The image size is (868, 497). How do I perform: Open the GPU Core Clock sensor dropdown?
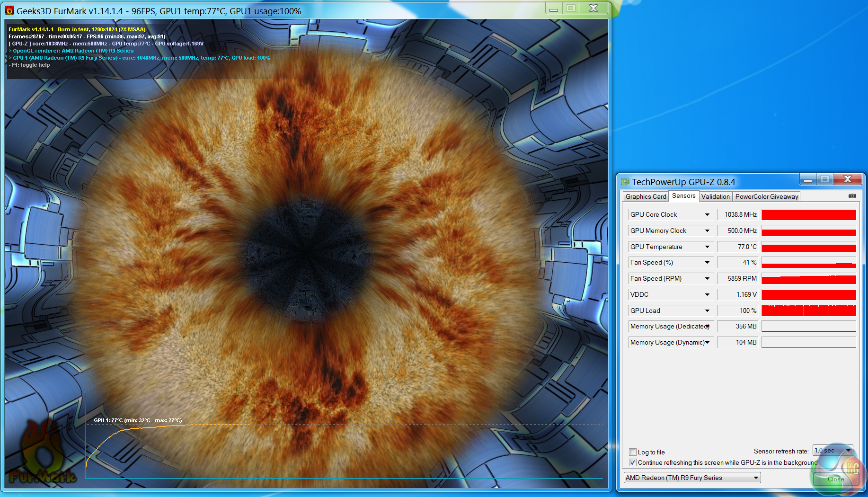707,215
